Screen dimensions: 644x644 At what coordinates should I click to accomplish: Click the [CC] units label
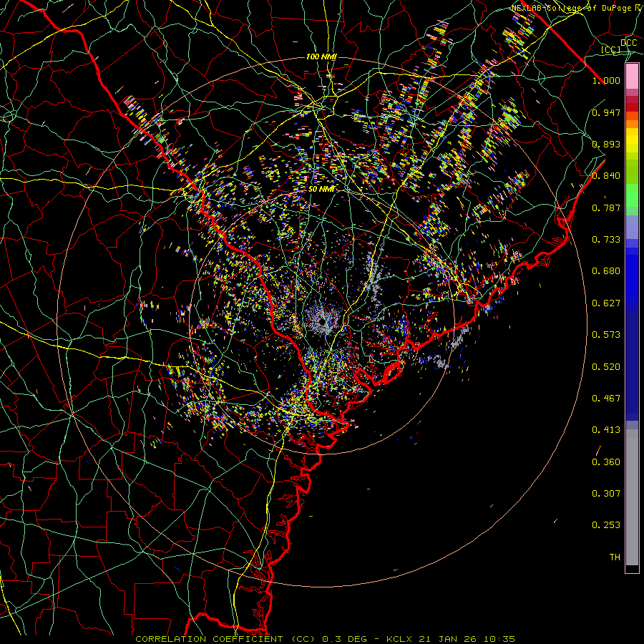tap(611, 49)
